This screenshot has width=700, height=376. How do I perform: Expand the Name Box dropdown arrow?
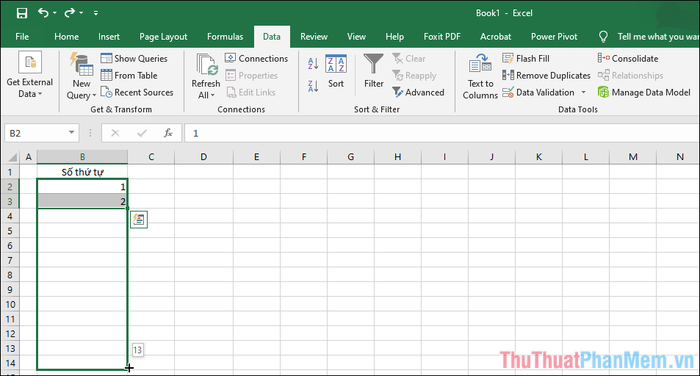click(x=71, y=133)
